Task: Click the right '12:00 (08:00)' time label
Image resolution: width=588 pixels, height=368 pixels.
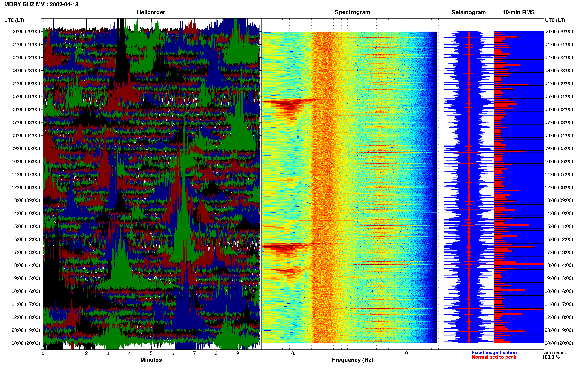Action: pyautogui.click(x=559, y=187)
